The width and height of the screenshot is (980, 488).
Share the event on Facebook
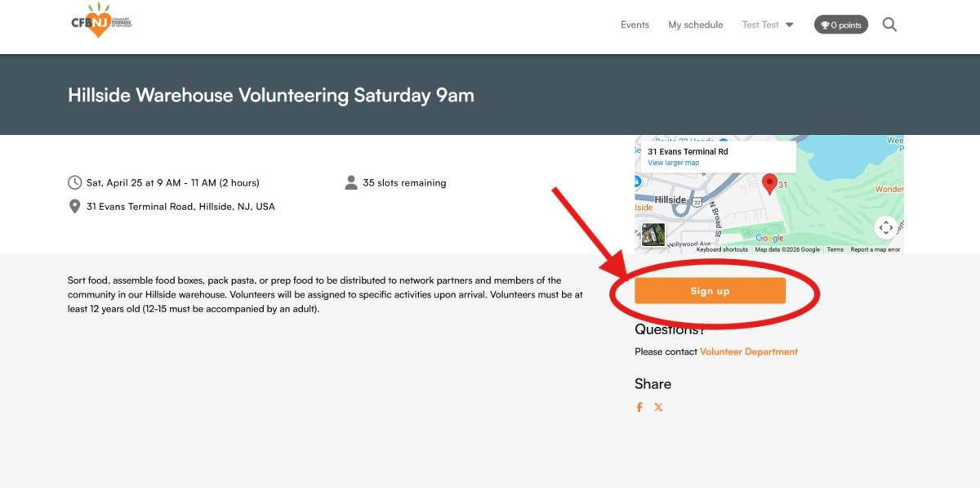[639, 407]
